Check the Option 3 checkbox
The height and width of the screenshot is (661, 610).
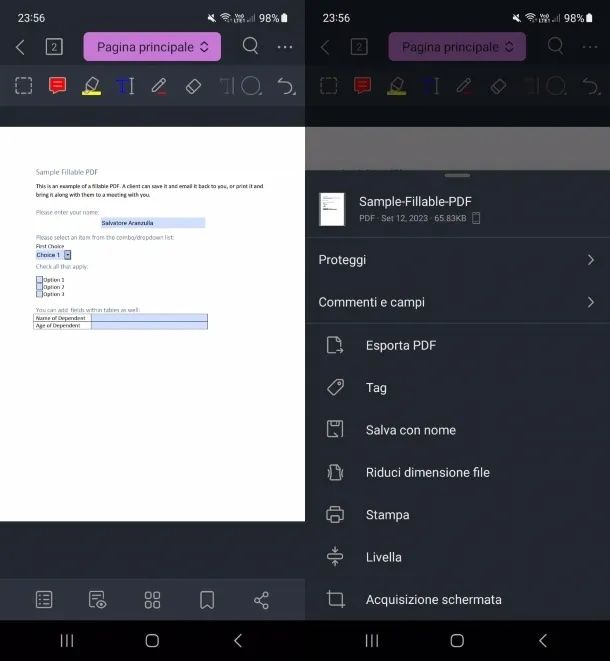tap(40, 294)
